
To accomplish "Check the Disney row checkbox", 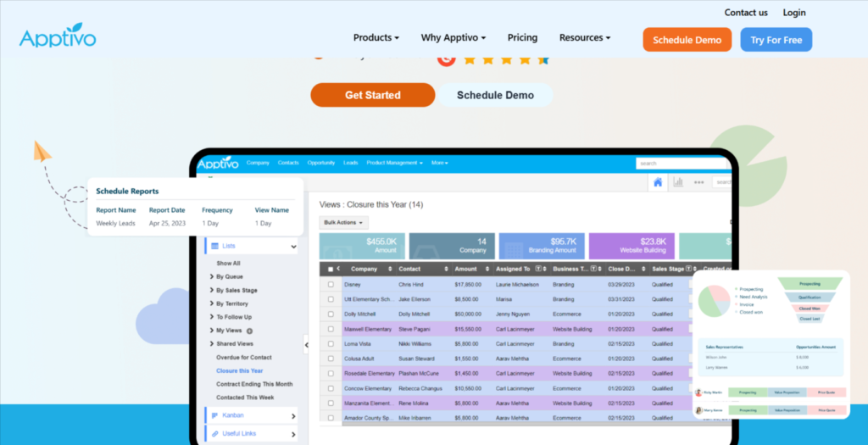I will 331,285.
